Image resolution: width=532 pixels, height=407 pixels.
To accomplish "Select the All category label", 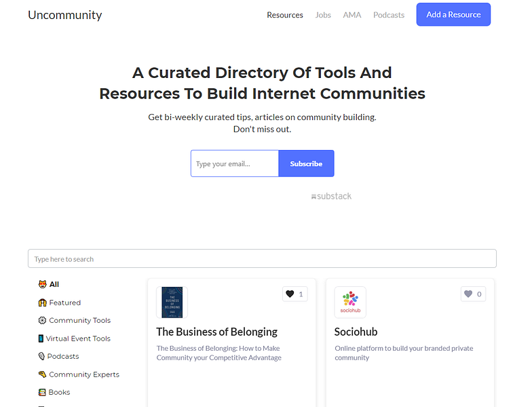I will pos(54,284).
